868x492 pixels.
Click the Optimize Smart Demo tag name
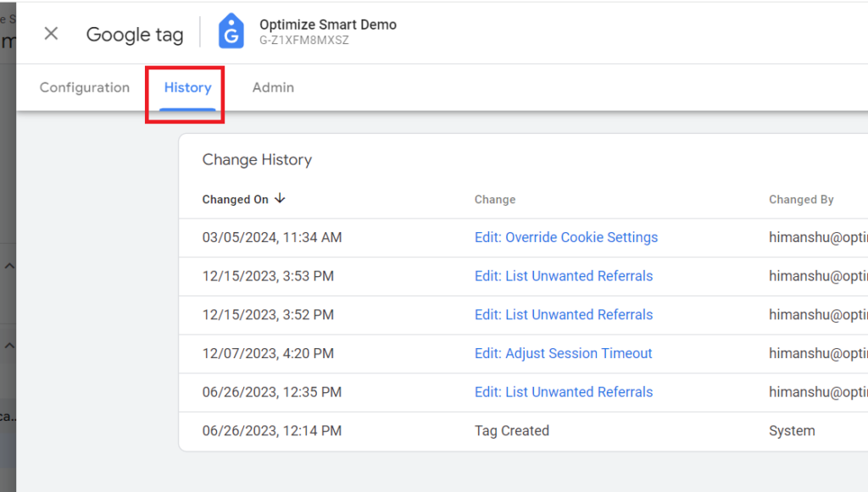coord(328,25)
